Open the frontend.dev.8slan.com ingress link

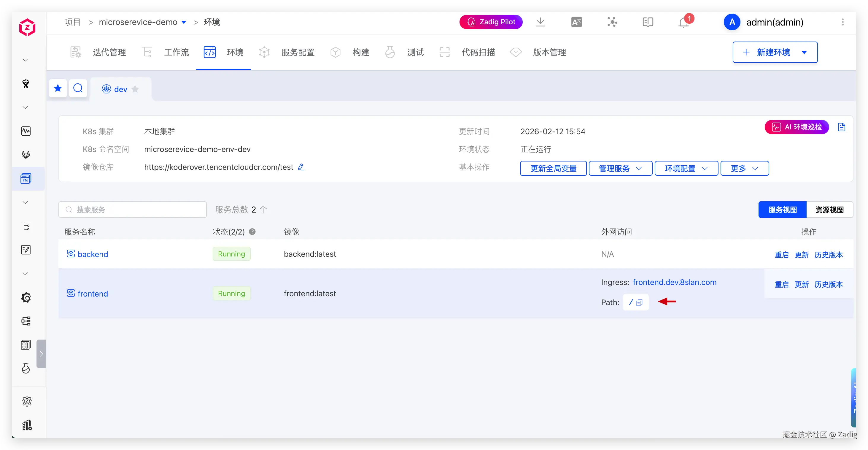674,282
